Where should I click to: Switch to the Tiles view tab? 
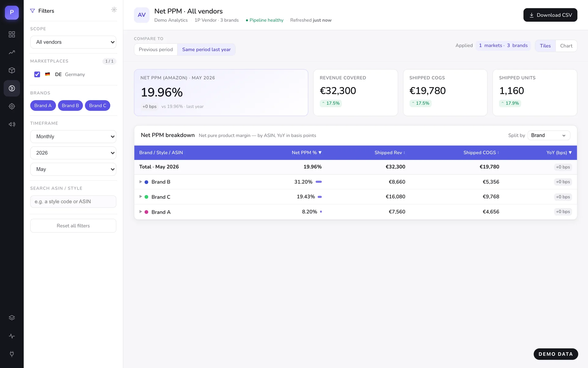point(545,46)
